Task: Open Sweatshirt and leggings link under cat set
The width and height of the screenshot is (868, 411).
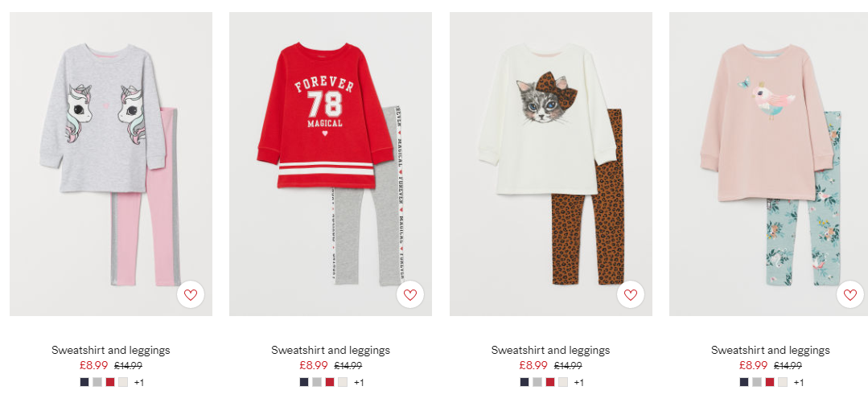Action: click(551, 350)
